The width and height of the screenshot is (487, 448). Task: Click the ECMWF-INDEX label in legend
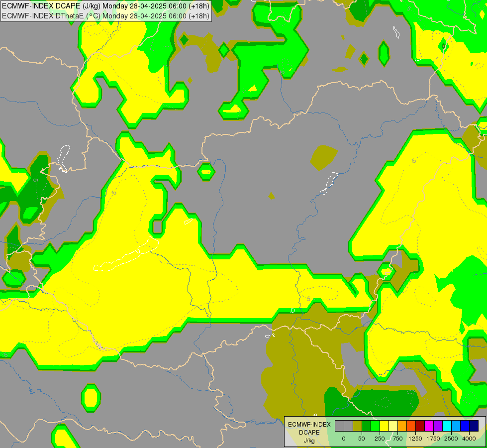[x=309, y=425]
